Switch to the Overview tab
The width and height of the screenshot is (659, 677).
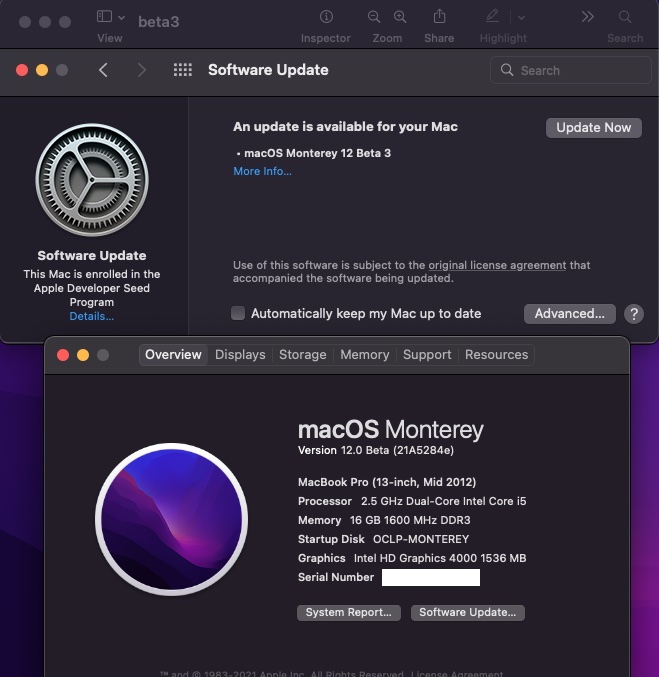click(173, 355)
